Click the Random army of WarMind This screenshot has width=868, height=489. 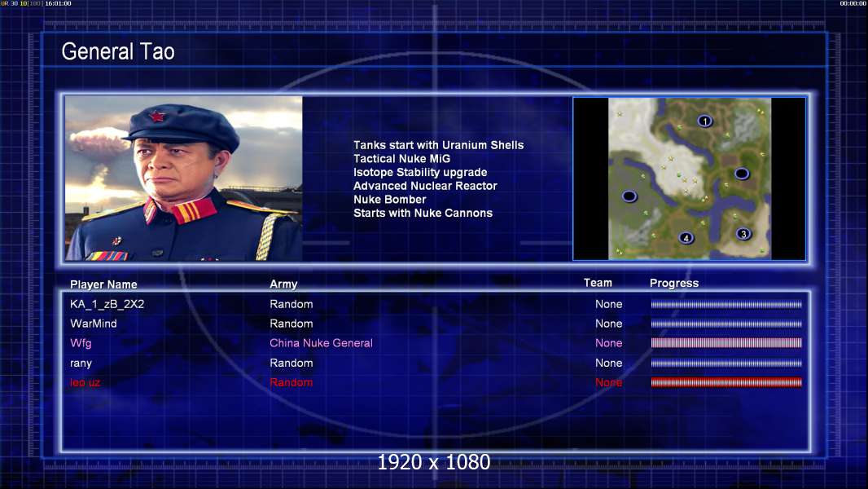point(292,324)
